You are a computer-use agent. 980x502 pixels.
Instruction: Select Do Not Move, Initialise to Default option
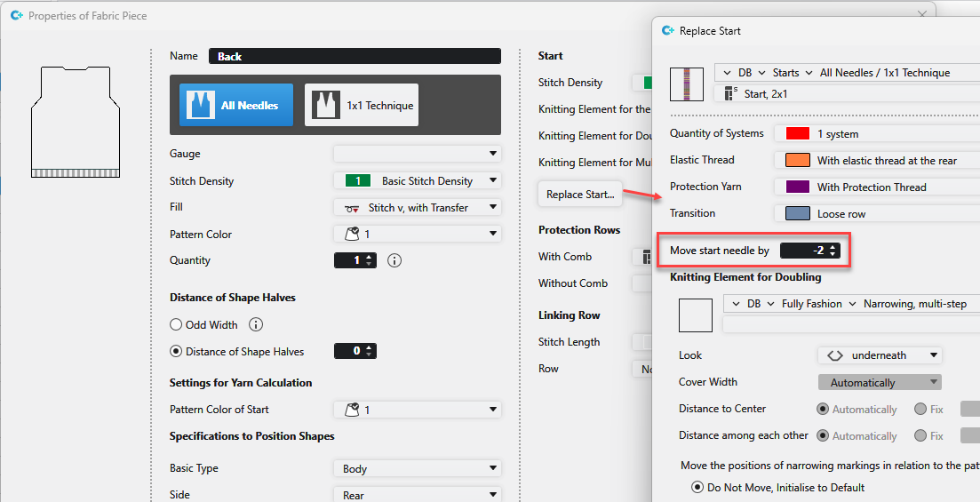697,487
